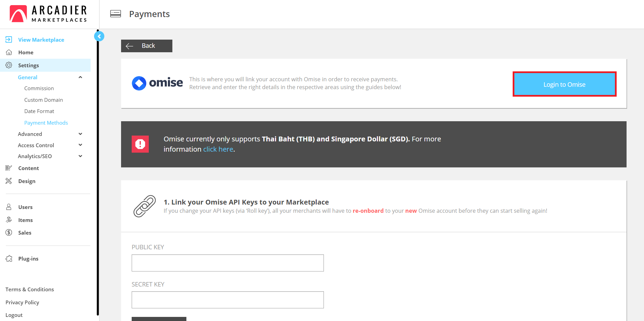Click the View Marketplace exit icon
This screenshot has height=321, width=644.
pyautogui.click(x=9, y=40)
